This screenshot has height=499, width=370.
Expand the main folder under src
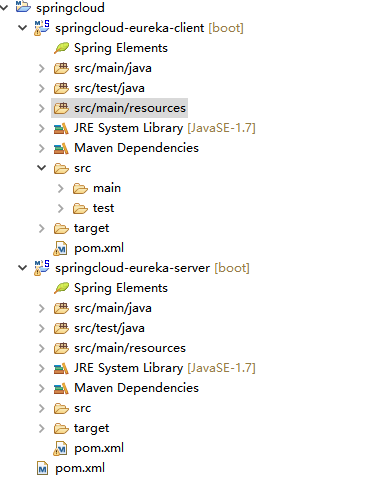61,188
